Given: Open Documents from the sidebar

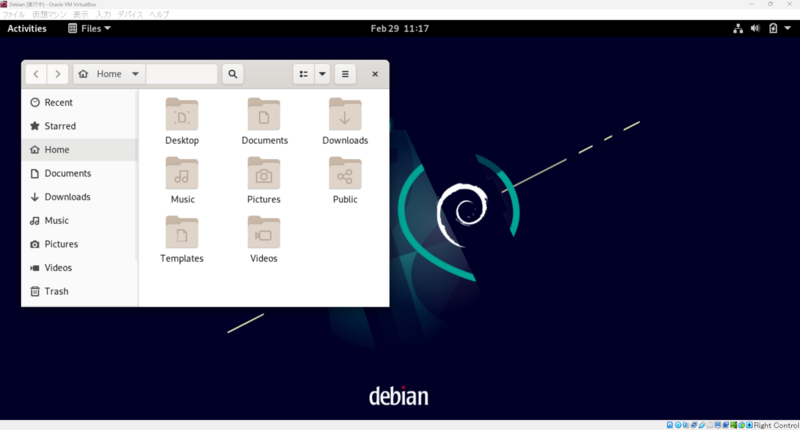Looking at the screenshot, I should coord(80,173).
